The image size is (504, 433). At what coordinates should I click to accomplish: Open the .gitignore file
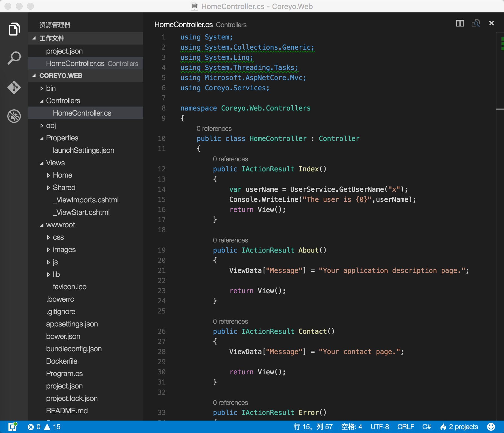(x=86, y=312)
